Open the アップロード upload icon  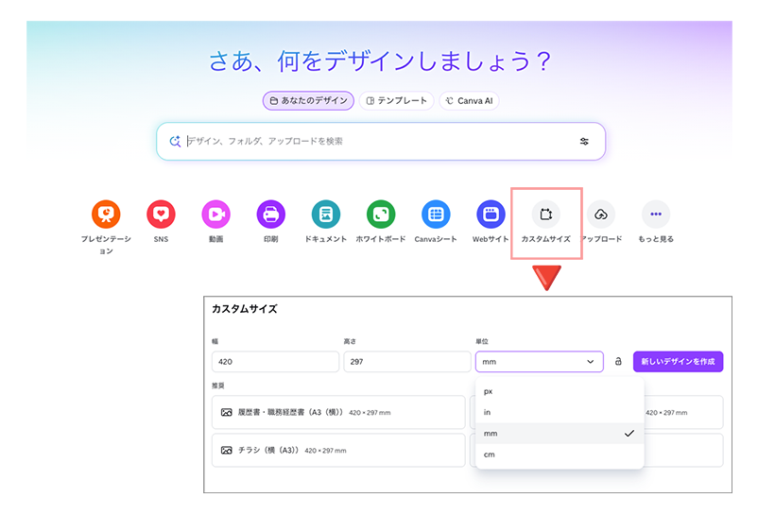pyautogui.click(x=601, y=215)
